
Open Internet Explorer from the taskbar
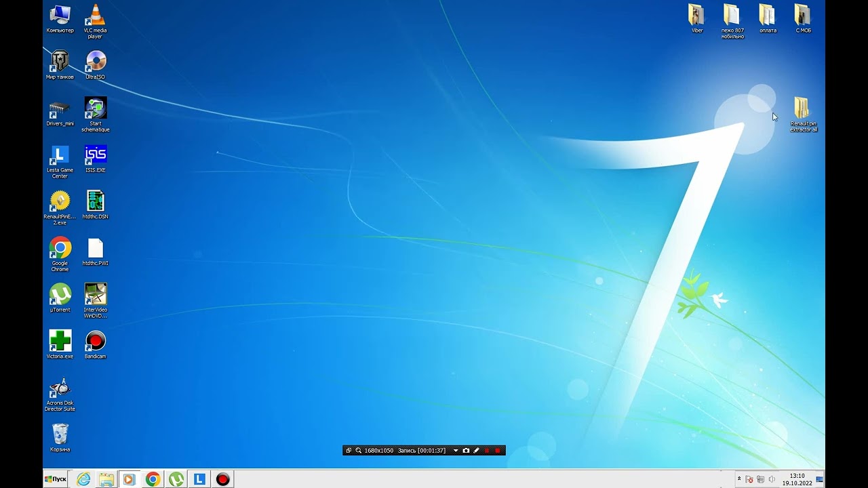click(x=83, y=479)
